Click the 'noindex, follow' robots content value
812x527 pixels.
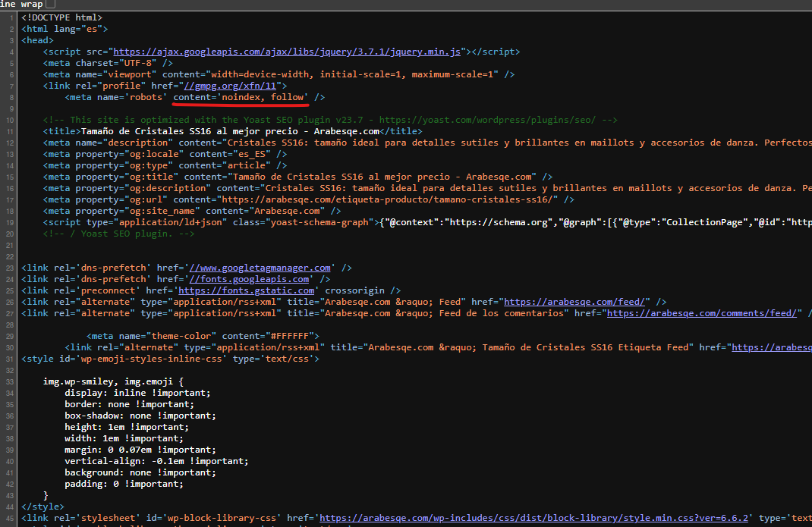tap(263, 97)
